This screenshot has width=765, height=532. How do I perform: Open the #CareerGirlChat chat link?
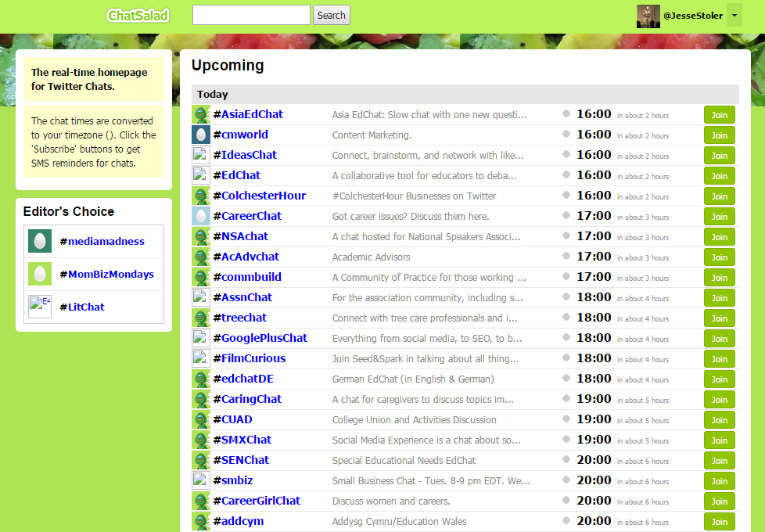257,501
